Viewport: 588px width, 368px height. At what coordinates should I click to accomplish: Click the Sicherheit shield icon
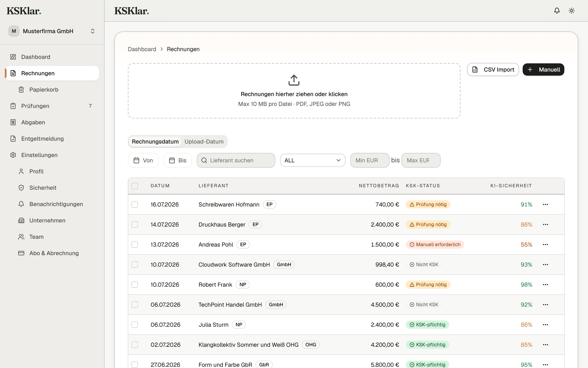pyautogui.click(x=21, y=188)
